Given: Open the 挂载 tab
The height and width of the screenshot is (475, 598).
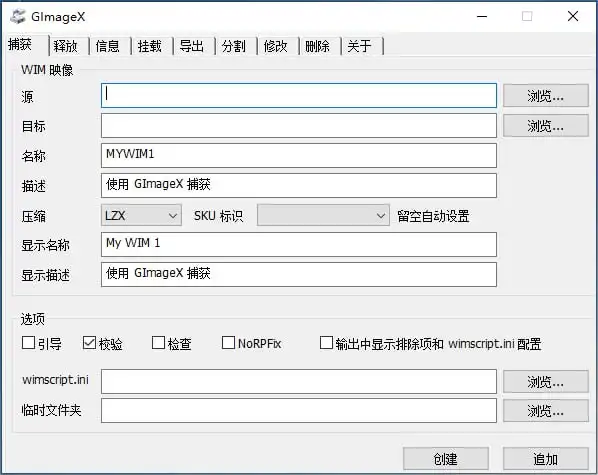Looking at the screenshot, I should point(150,46).
